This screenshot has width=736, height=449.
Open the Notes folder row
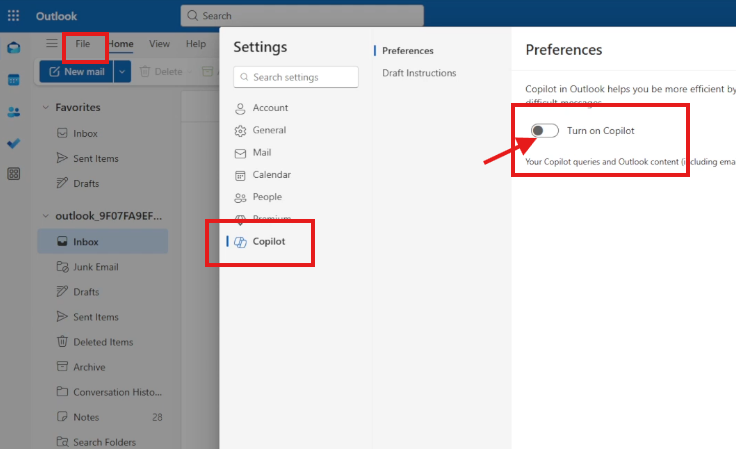coord(102,417)
